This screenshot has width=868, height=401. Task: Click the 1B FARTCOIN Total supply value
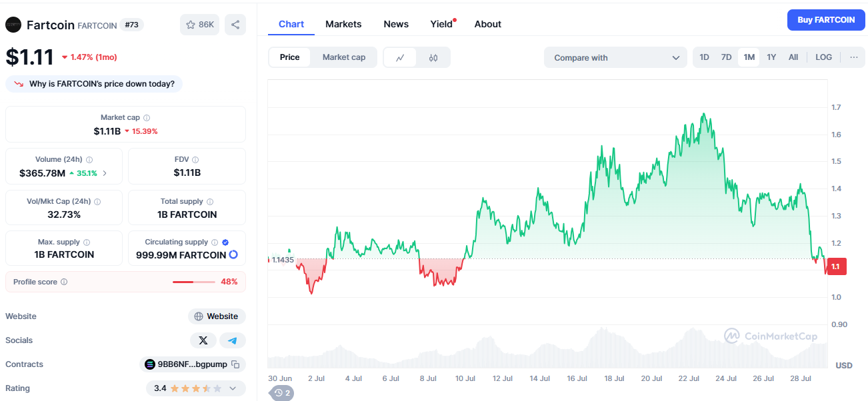(x=187, y=214)
